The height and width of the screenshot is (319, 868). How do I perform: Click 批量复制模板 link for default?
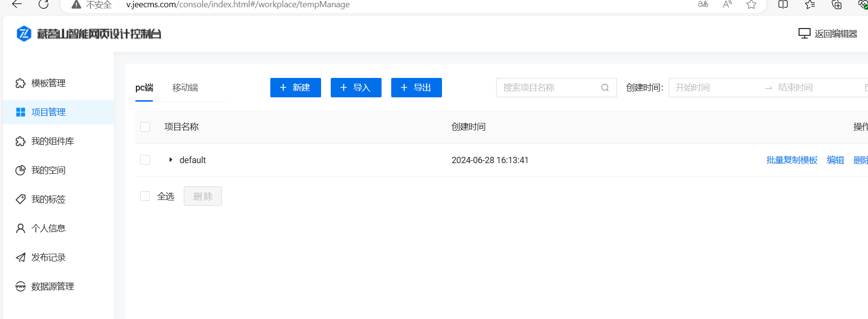coord(792,160)
